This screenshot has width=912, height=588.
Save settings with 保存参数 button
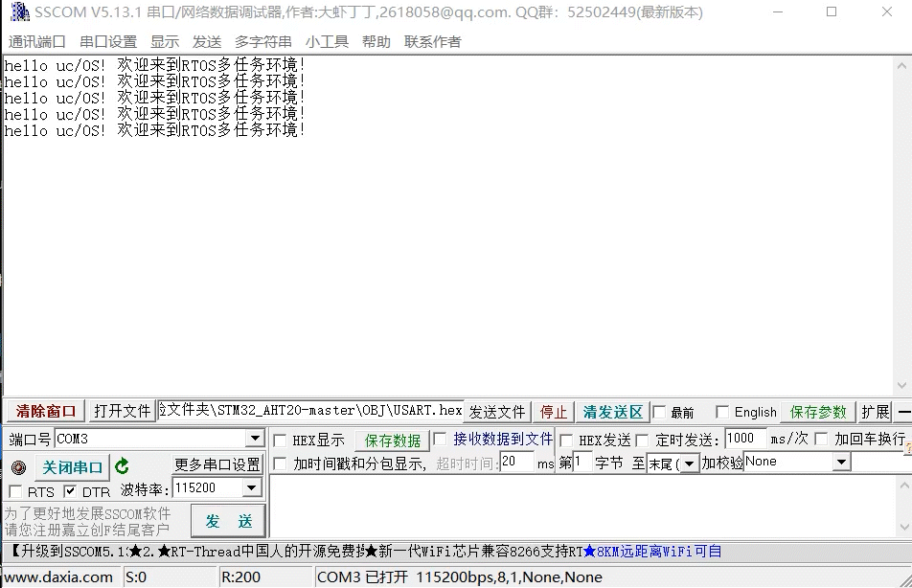pyautogui.click(x=817, y=411)
